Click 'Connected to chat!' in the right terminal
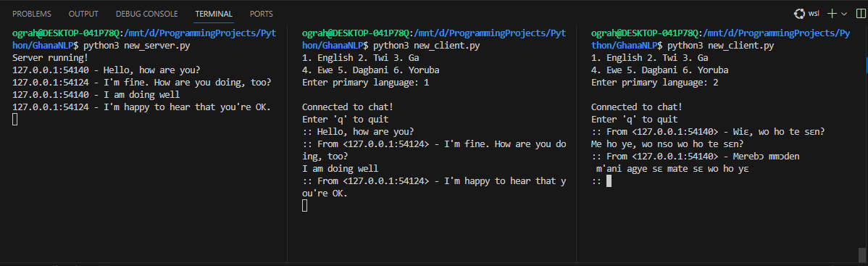 (x=637, y=107)
